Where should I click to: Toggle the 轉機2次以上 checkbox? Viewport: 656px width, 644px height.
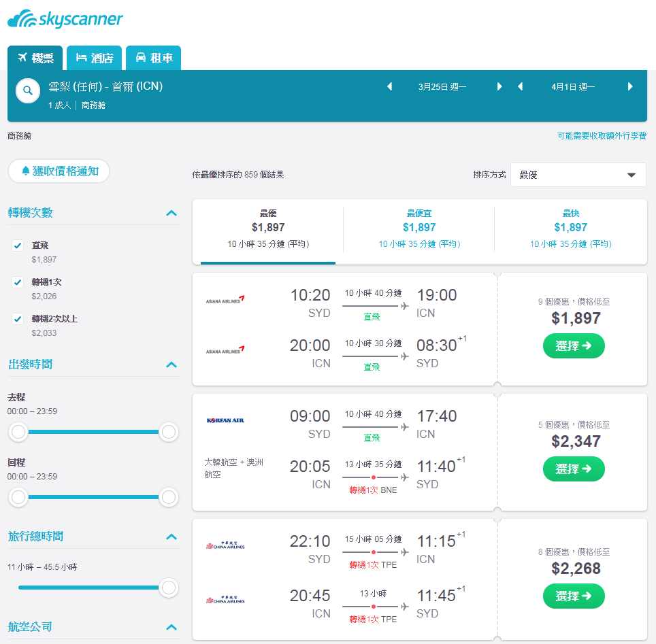click(x=18, y=319)
